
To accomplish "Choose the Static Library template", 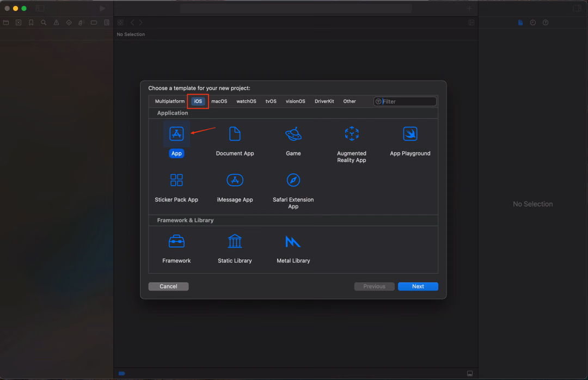I will [x=235, y=242].
